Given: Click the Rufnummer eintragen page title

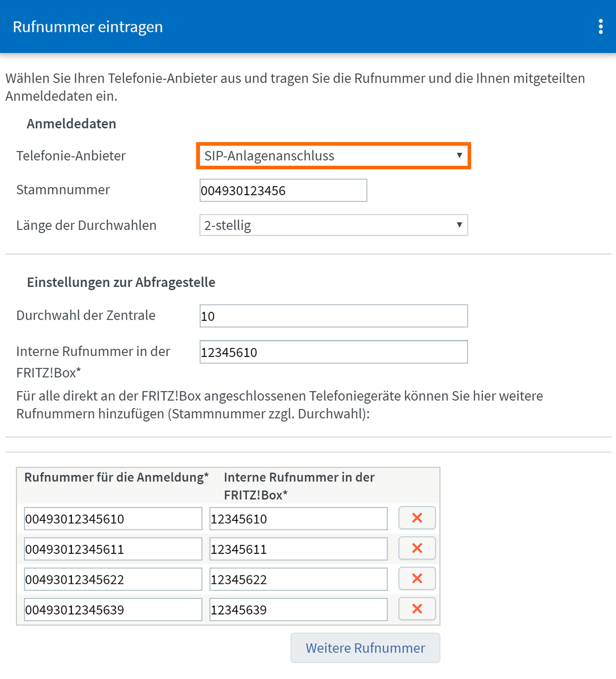Looking at the screenshot, I should (x=88, y=27).
